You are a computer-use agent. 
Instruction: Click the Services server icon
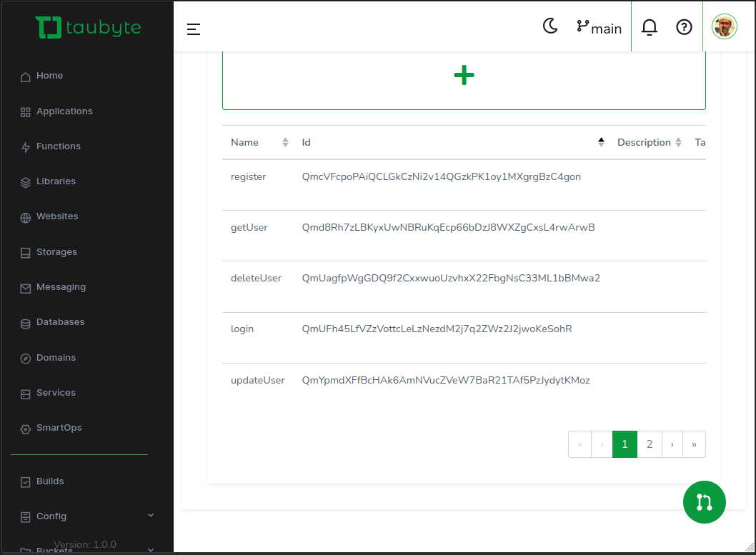click(26, 394)
